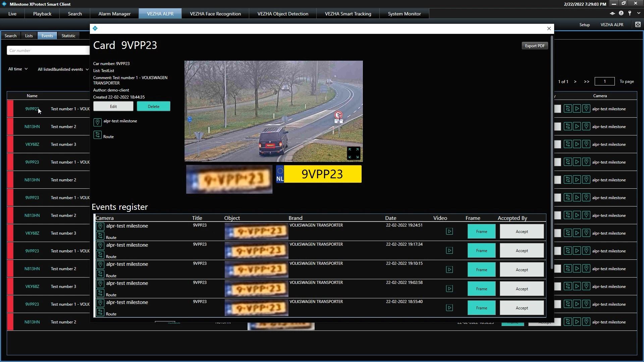Click camera location icon in 19:17:34 event row
The height and width of the screenshot is (362, 644).
coord(100,246)
